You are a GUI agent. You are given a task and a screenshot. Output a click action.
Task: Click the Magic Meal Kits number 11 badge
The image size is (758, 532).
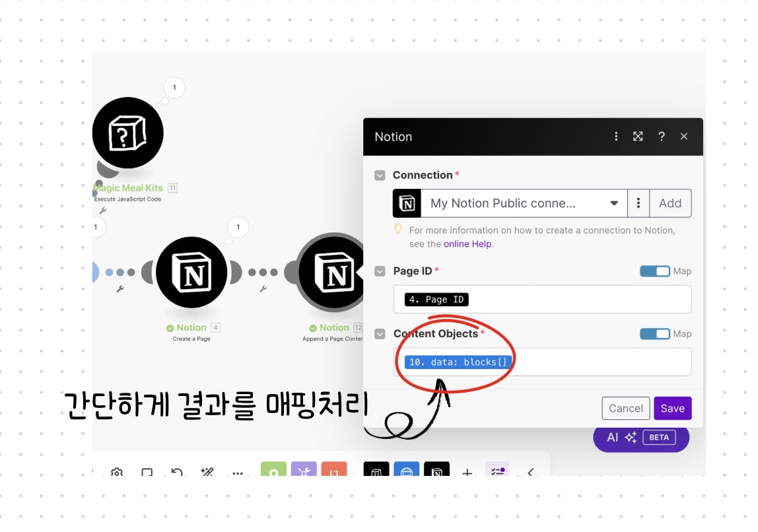coord(172,188)
